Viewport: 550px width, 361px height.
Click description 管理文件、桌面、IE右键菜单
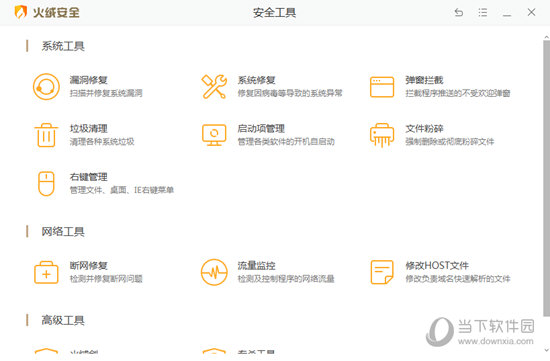pos(122,190)
